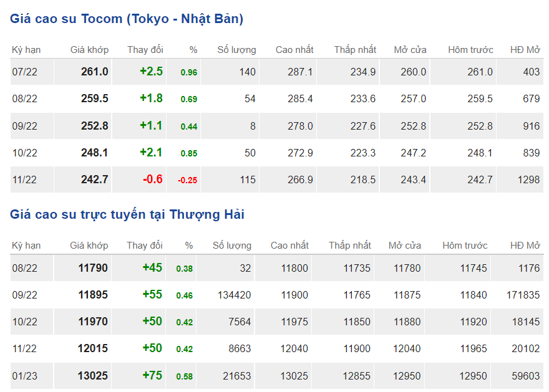Click the volume value 134420
Viewport: 549px width, 392px height.
click(234, 295)
